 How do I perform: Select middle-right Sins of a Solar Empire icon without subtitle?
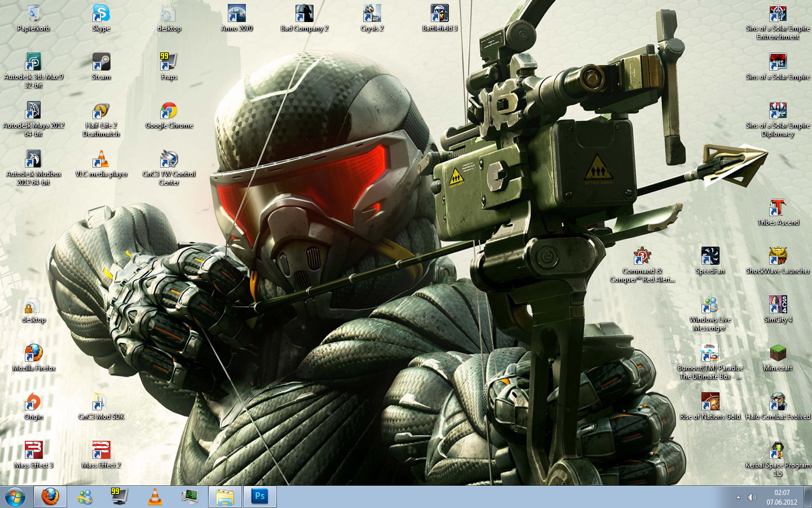778,67
